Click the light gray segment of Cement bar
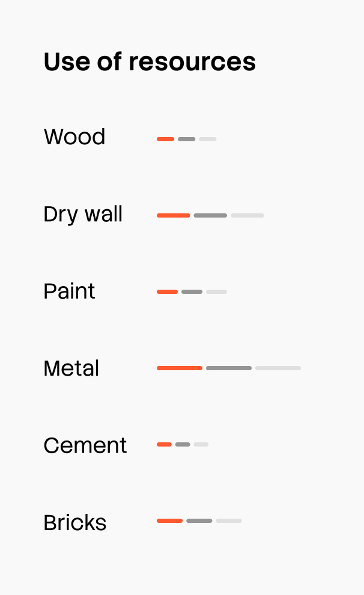The width and height of the screenshot is (364, 595). (201, 444)
